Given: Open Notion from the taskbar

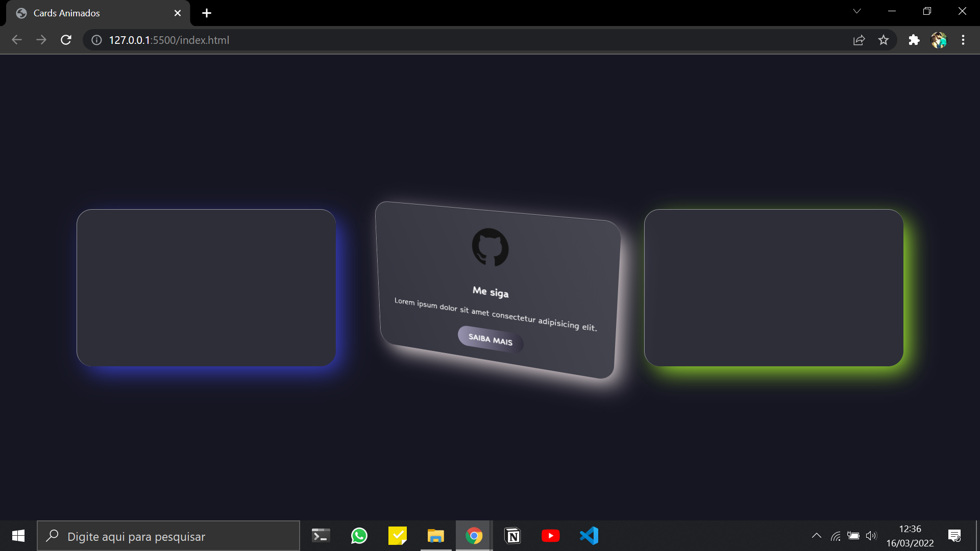Looking at the screenshot, I should tap(512, 535).
